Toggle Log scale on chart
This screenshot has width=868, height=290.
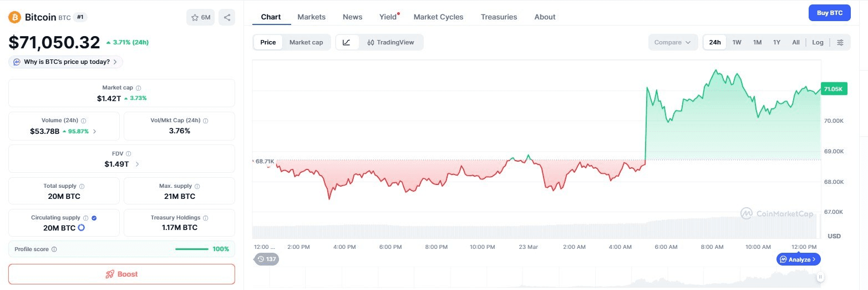[818, 42]
